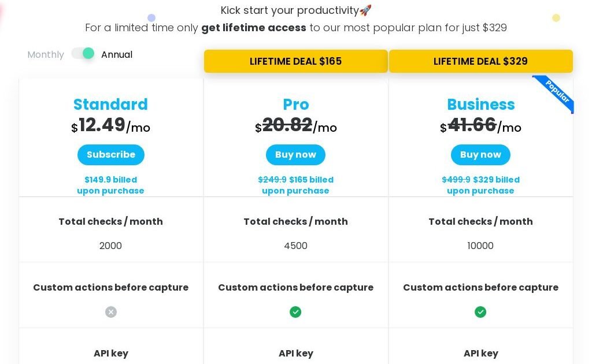
Task: Click the Lifetime Deal $165 banner
Action: coord(295,61)
